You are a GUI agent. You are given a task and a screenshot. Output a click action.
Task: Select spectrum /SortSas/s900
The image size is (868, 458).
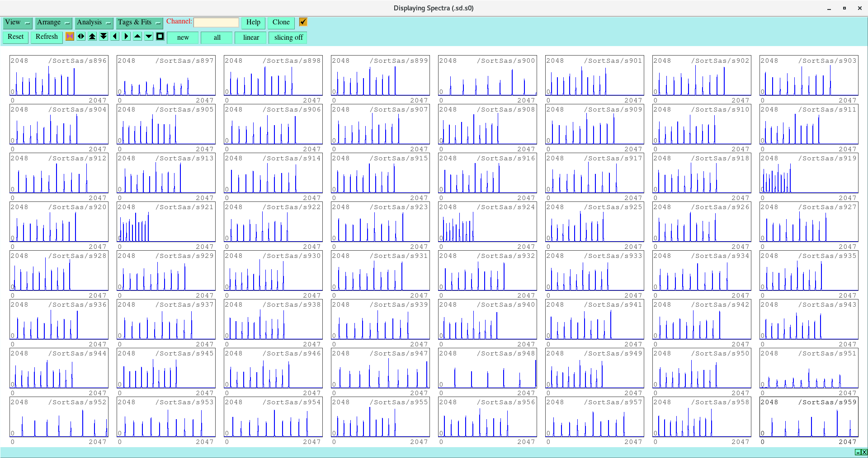(x=487, y=75)
